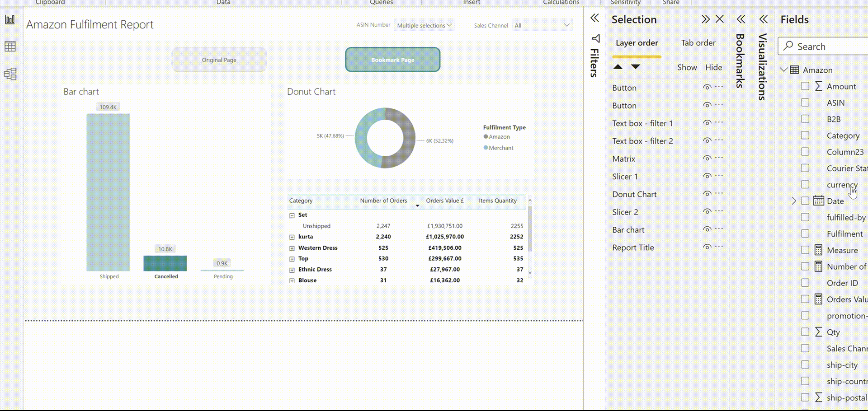Toggle visibility of Text box - filter 2

pos(707,140)
